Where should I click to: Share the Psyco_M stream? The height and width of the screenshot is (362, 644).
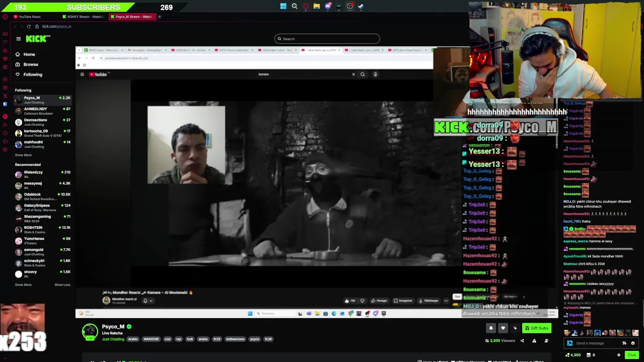[522, 341]
